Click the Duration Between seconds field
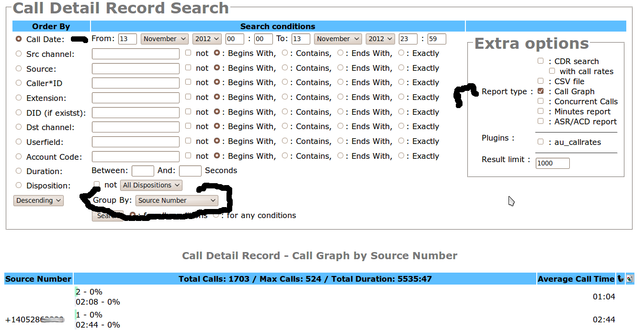Screen dimensions: 644x330 click(143, 171)
